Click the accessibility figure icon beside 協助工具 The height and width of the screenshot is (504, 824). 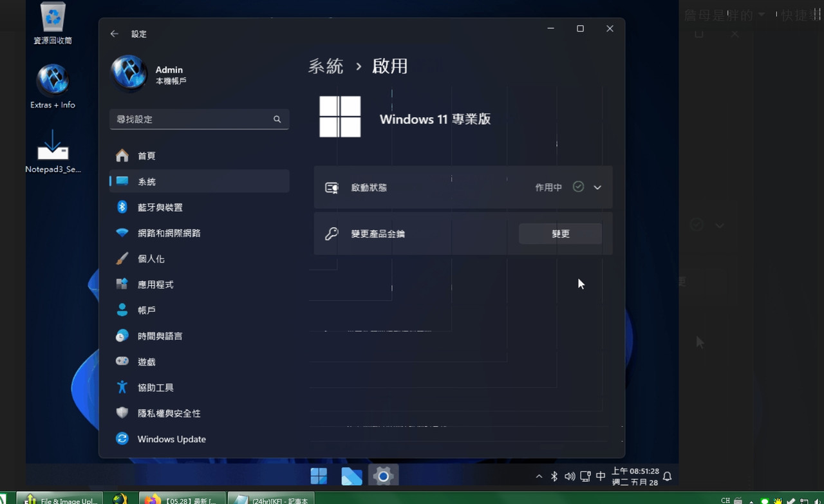(122, 387)
